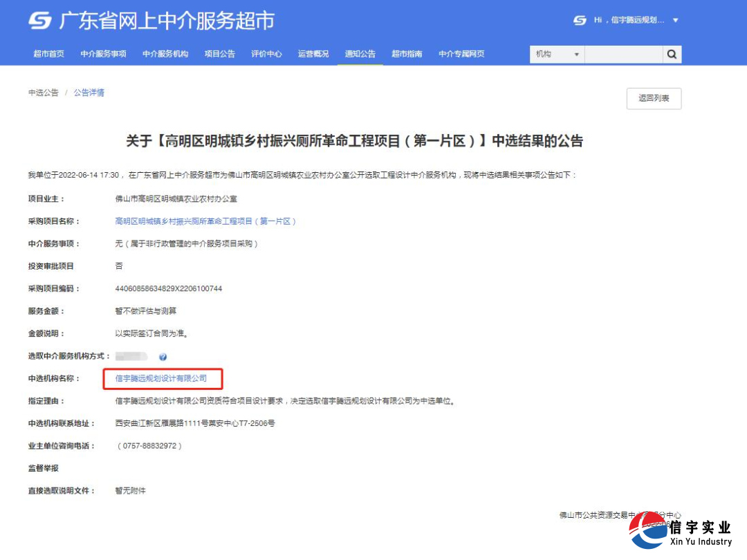Click the search magnifier icon
The width and height of the screenshot is (747, 560).
(672, 54)
